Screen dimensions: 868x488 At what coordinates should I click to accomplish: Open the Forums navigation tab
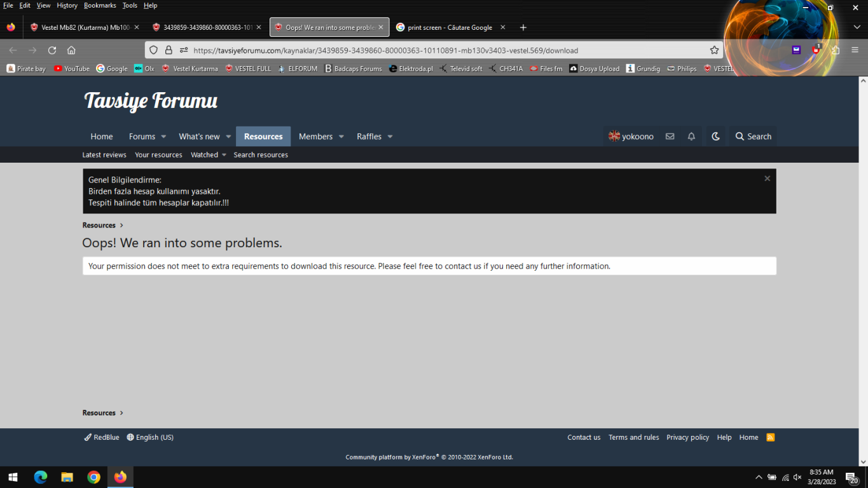tap(142, 137)
